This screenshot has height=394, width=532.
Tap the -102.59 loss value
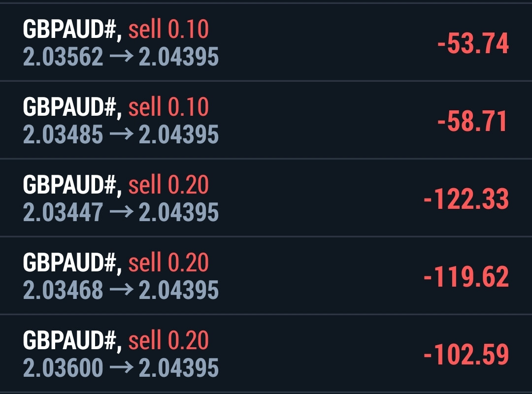tap(466, 355)
